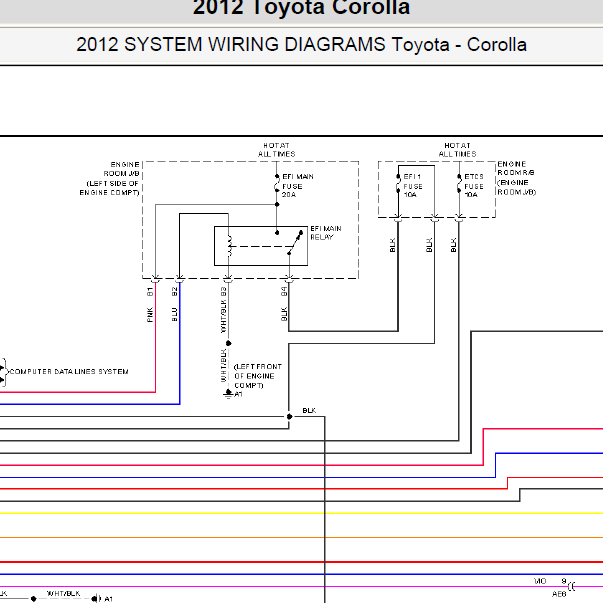Image resolution: width=603 pixels, height=603 pixels.
Task: Click connector pin label 'B4'
Action: [x=284, y=292]
